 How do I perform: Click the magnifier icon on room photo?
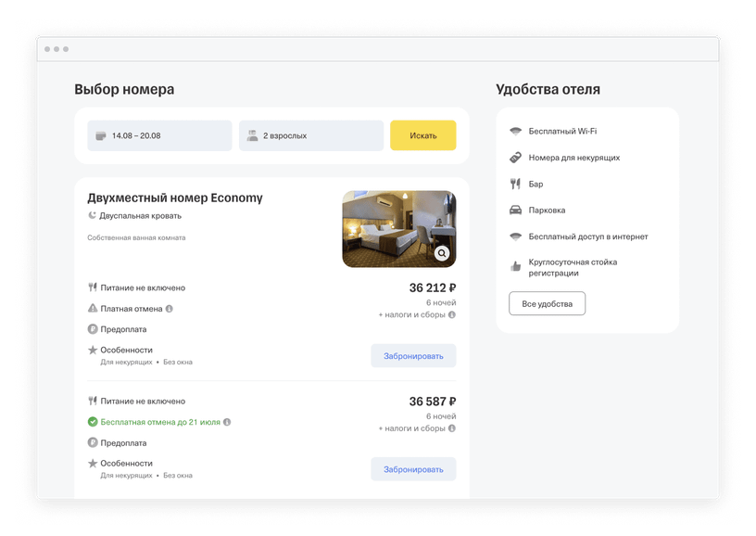click(x=442, y=253)
